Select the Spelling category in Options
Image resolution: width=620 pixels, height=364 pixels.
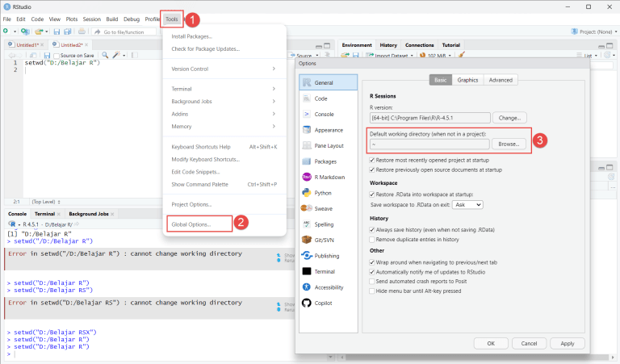tap(329, 224)
